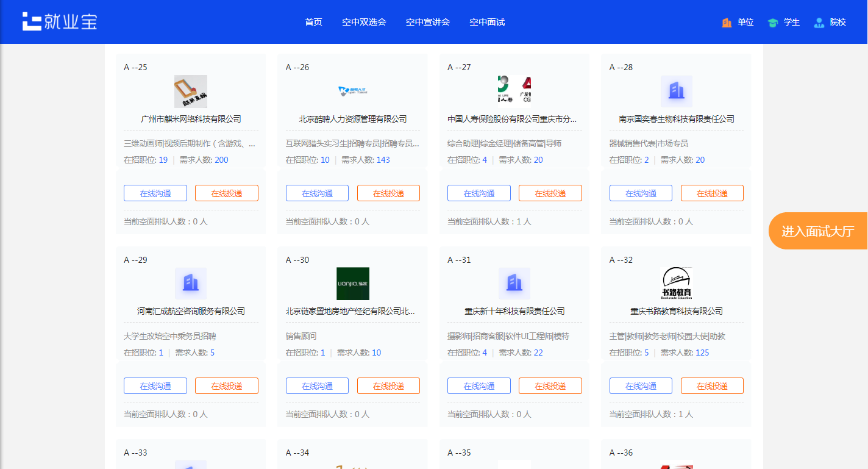Go to the 首页 menu item
This screenshot has width=868, height=469.
313,22
